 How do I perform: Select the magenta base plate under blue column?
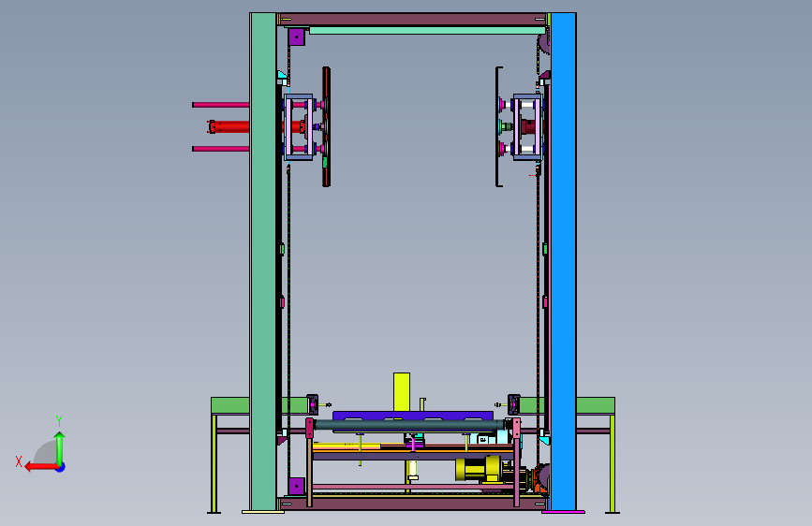click(x=564, y=512)
